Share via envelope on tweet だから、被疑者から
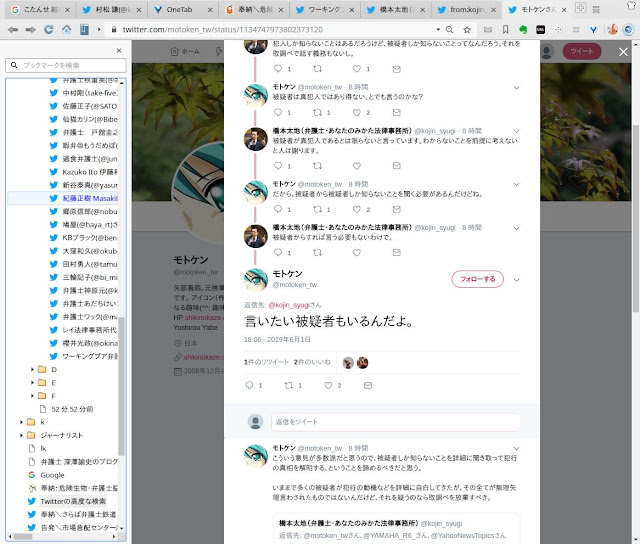This screenshot has height=544, width=640. tap(396, 209)
